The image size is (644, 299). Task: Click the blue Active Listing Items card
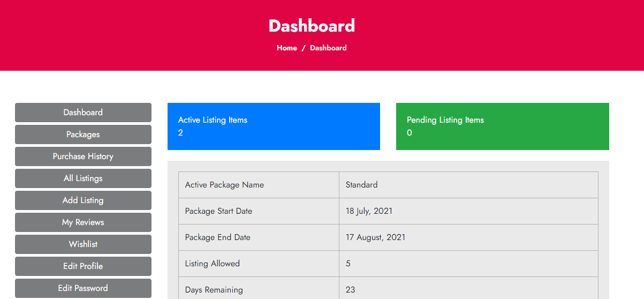click(x=274, y=126)
